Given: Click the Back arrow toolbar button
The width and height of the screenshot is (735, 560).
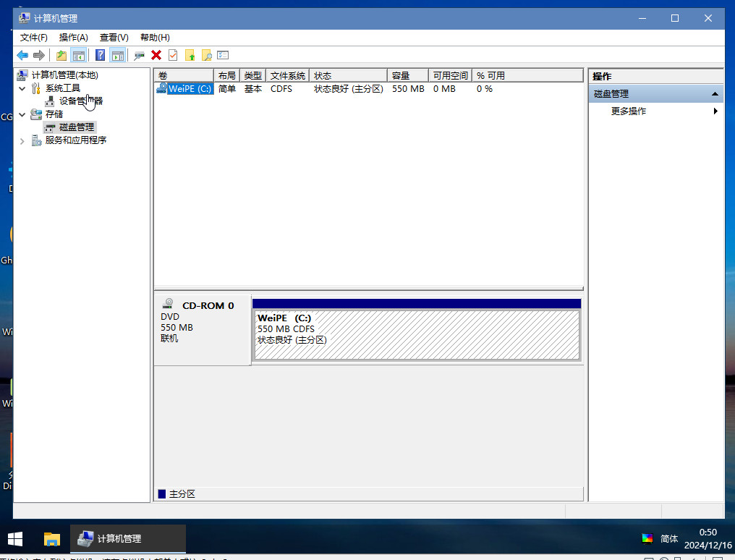Looking at the screenshot, I should click(x=22, y=55).
